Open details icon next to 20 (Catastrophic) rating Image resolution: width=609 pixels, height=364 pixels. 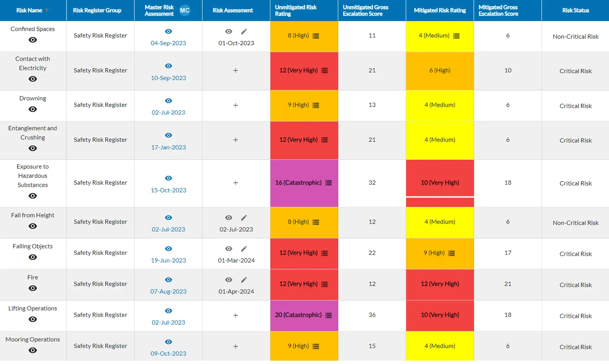pyautogui.click(x=328, y=315)
